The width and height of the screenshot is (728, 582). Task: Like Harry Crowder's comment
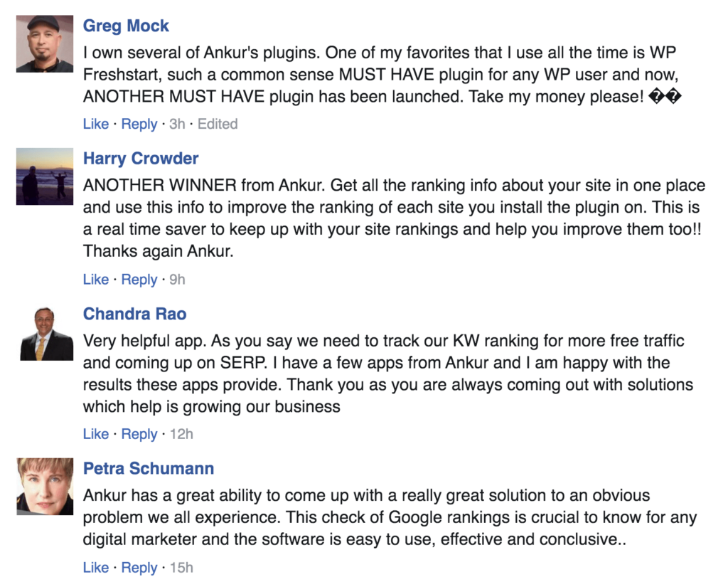point(96,279)
